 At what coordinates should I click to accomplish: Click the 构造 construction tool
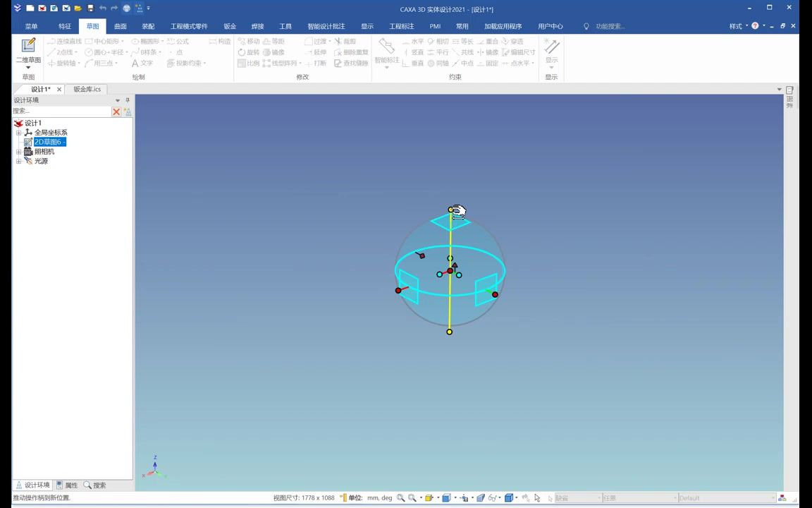pos(220,41)
